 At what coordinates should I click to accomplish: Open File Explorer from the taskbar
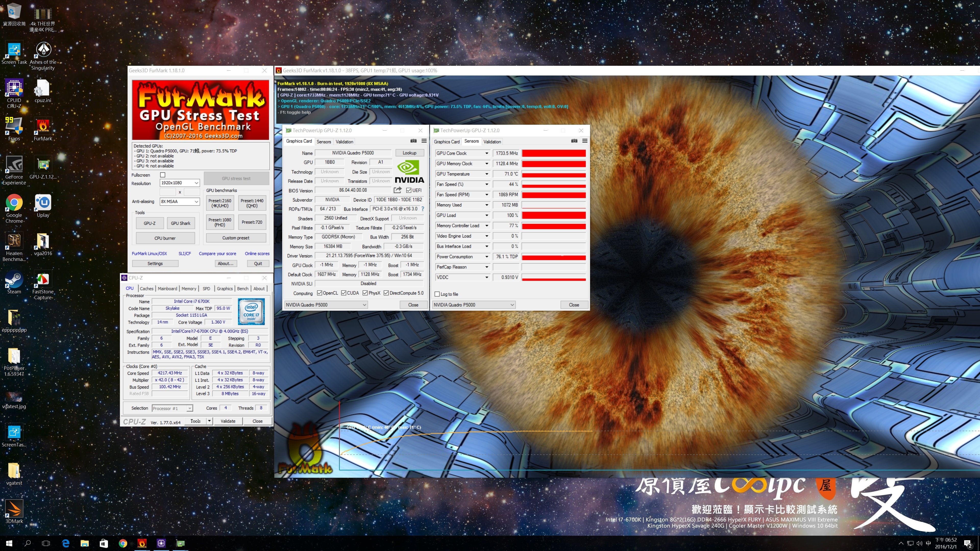[x=84, y=543]
